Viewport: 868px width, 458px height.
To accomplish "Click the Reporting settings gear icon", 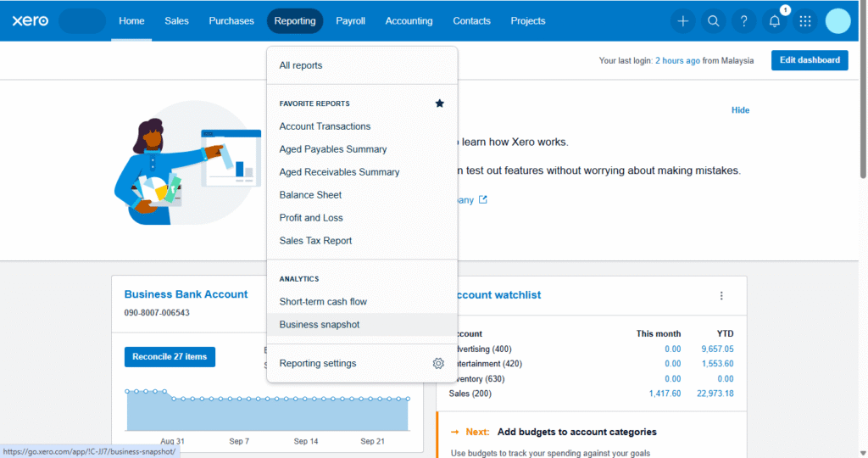I will pos(438,363).
